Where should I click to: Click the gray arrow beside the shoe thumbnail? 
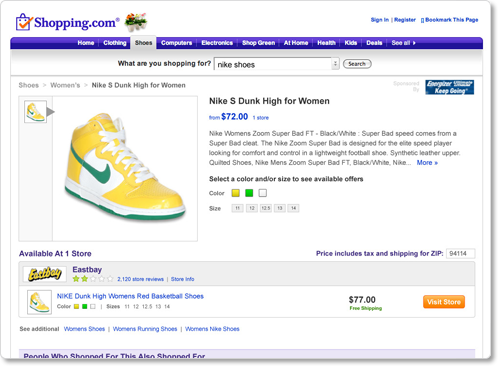(50, 112)
